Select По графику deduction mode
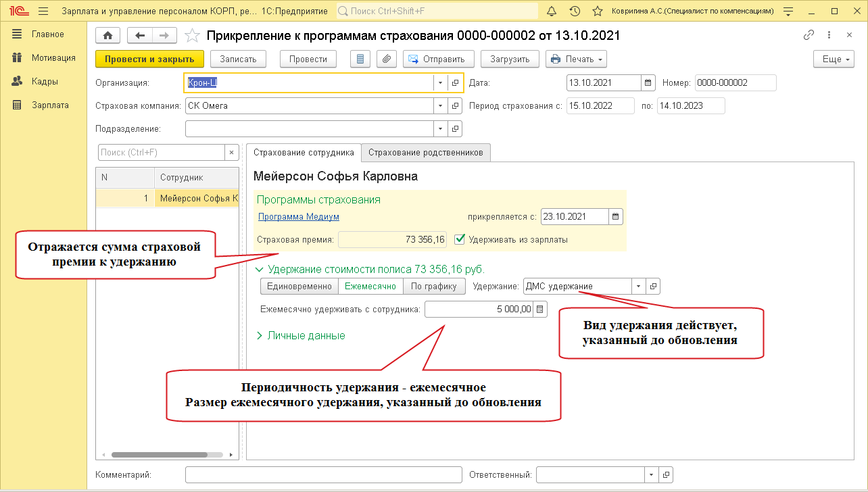Screen dimensions: 868x492 pos(434,287)
